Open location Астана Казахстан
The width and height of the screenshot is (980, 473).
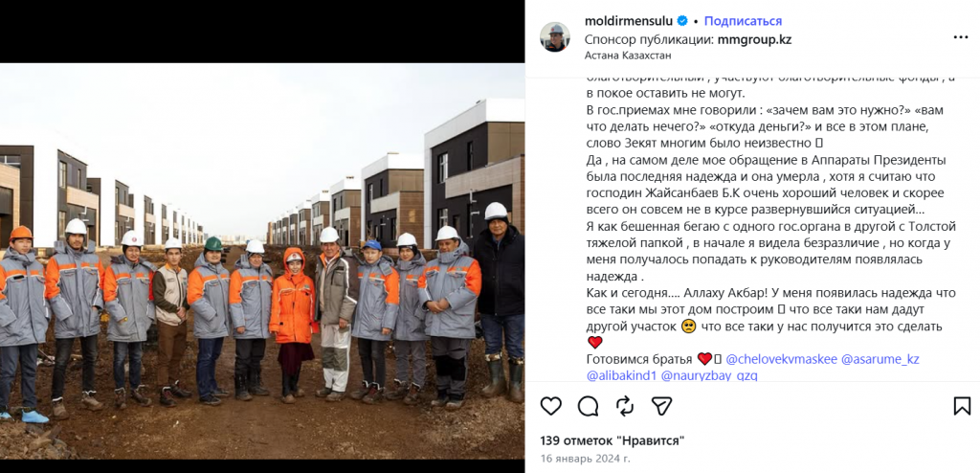[x=628, y=56]
